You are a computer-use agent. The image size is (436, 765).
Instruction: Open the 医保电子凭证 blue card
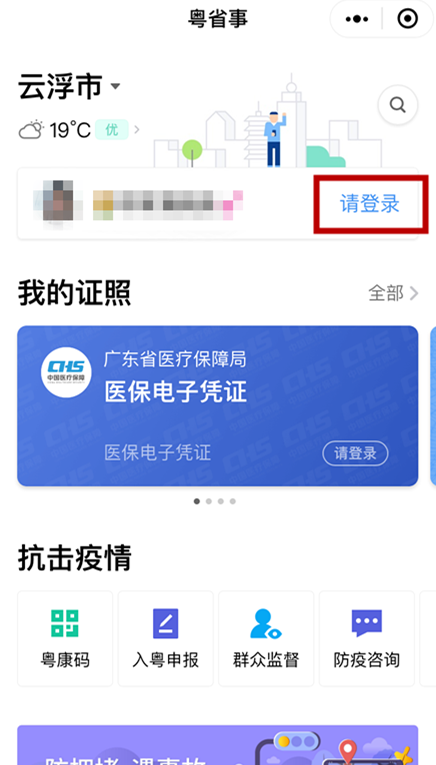click(218, 406)
